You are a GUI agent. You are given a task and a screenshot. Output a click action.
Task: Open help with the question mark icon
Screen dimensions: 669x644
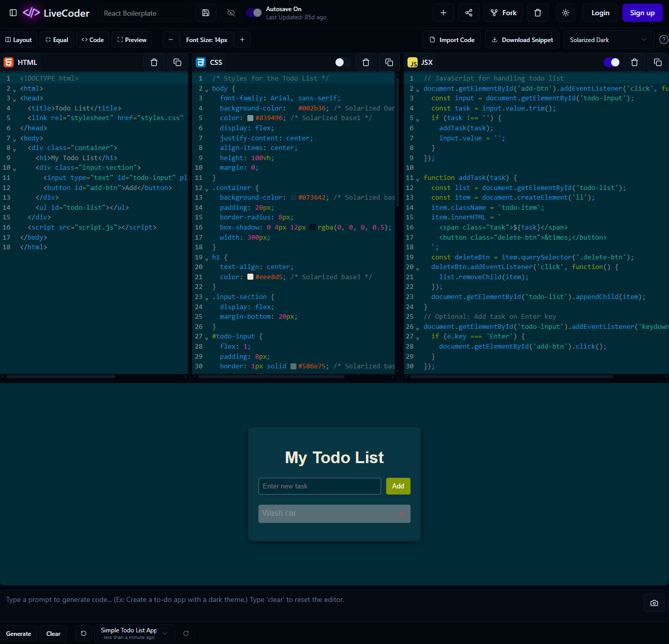click(x=663, y=40)
